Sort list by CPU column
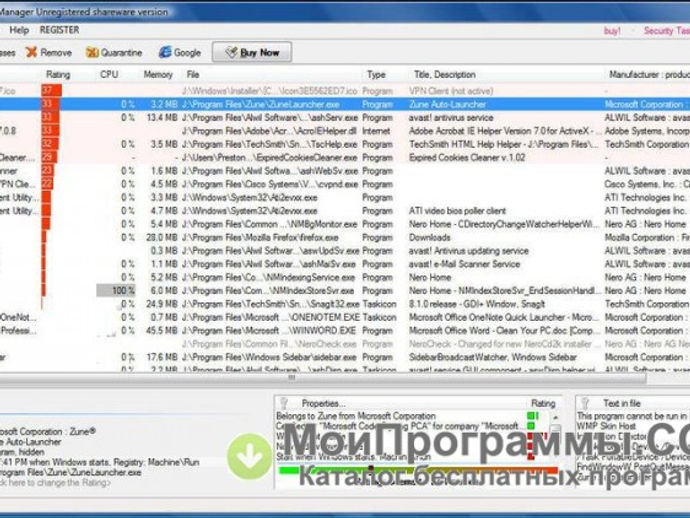This screenshot has width=690, height=518. [x=109, y=74]
